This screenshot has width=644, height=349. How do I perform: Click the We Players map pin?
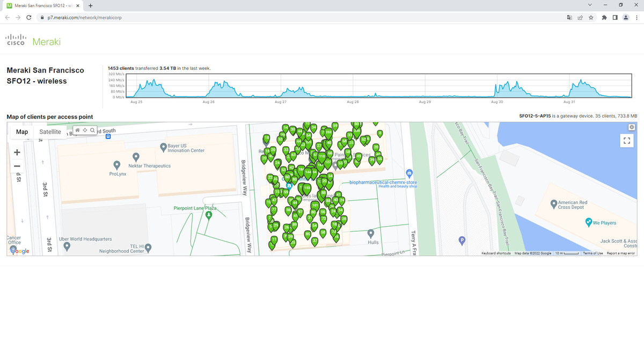pyautogui.click(x=589, y=223)
